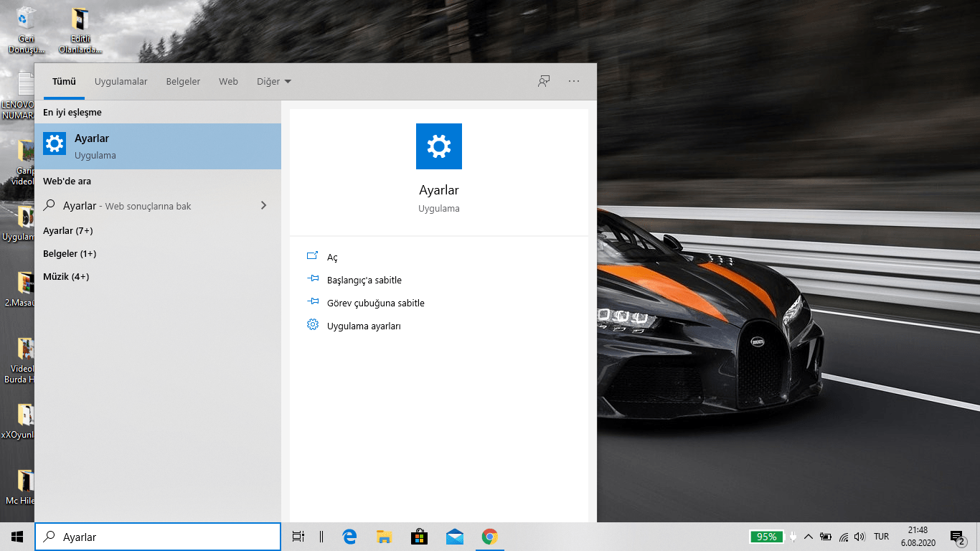This screenshot has width=980, height=551.
Task: Switch to the Web tab
Action: coord(228,82)
